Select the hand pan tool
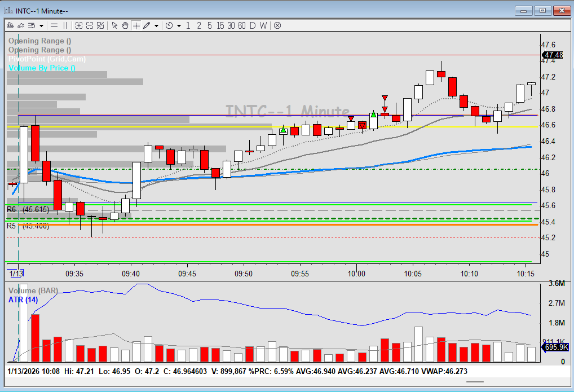Viewport: 574px width, 392px height. pos(125,25)
